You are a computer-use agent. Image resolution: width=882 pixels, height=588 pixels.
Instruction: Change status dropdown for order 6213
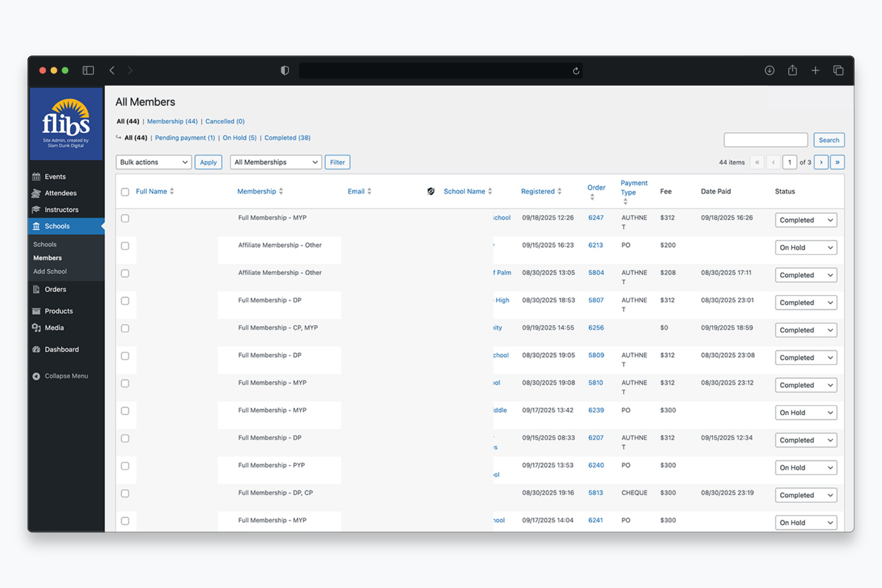coord(806,248)
